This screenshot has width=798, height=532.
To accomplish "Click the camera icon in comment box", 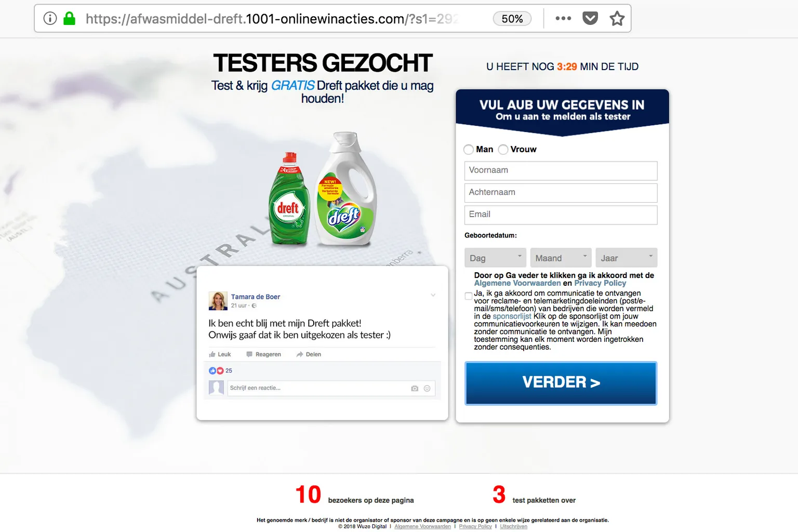I will [x=415, y=388].
